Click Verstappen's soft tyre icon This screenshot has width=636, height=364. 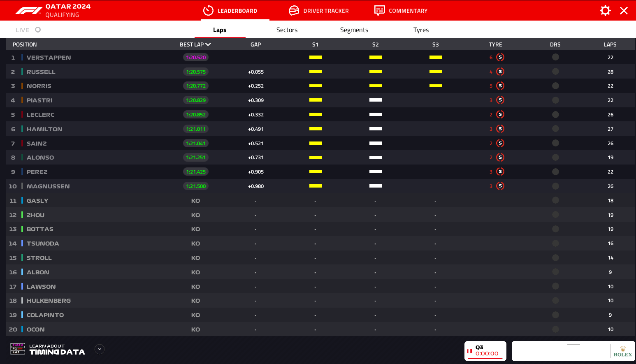pos(500,57)
